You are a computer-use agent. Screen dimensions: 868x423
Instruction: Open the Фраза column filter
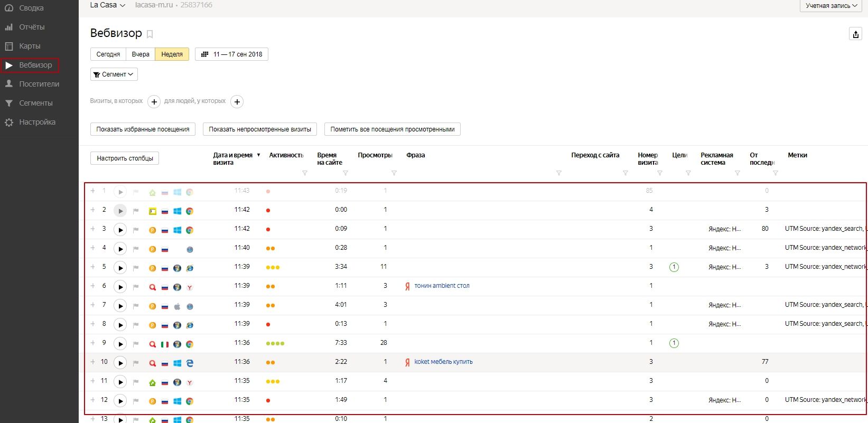[x=559, y=173]
